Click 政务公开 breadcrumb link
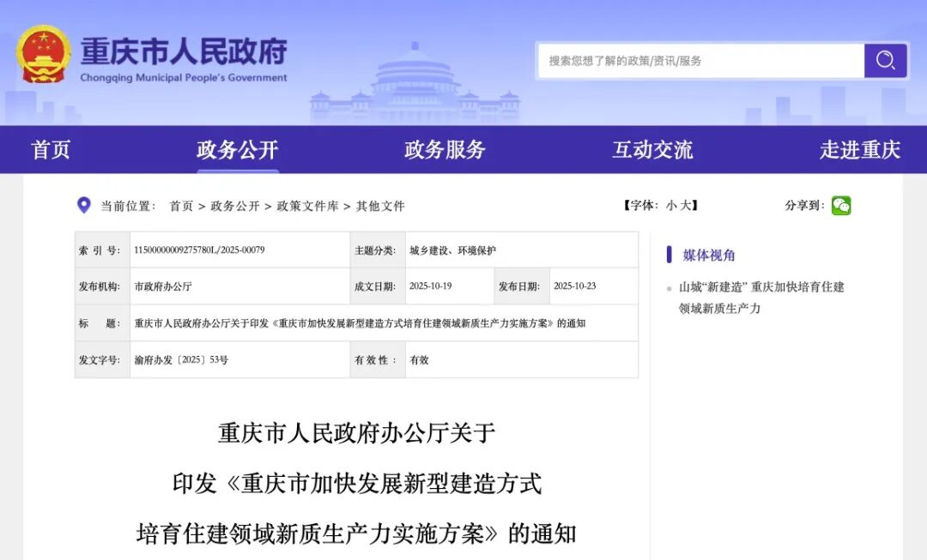 235,206
